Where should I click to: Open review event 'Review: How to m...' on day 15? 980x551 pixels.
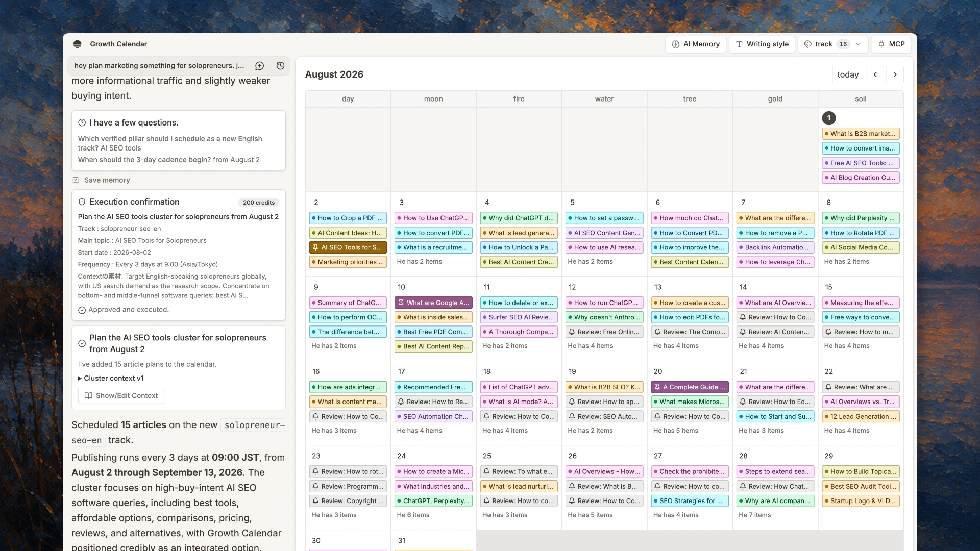pos(861,332)
